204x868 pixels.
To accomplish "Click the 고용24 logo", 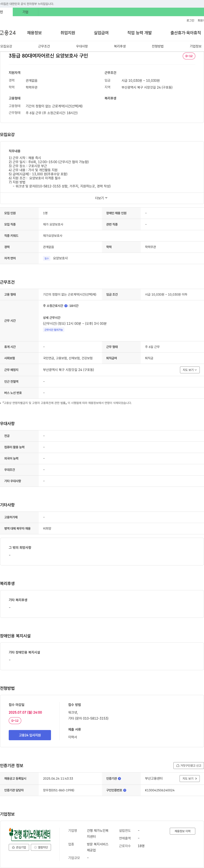I will coord(8,33).
